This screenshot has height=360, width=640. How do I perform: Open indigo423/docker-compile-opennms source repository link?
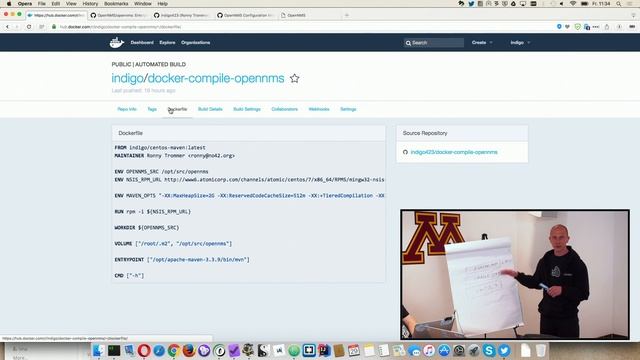(x=454, y=152)
